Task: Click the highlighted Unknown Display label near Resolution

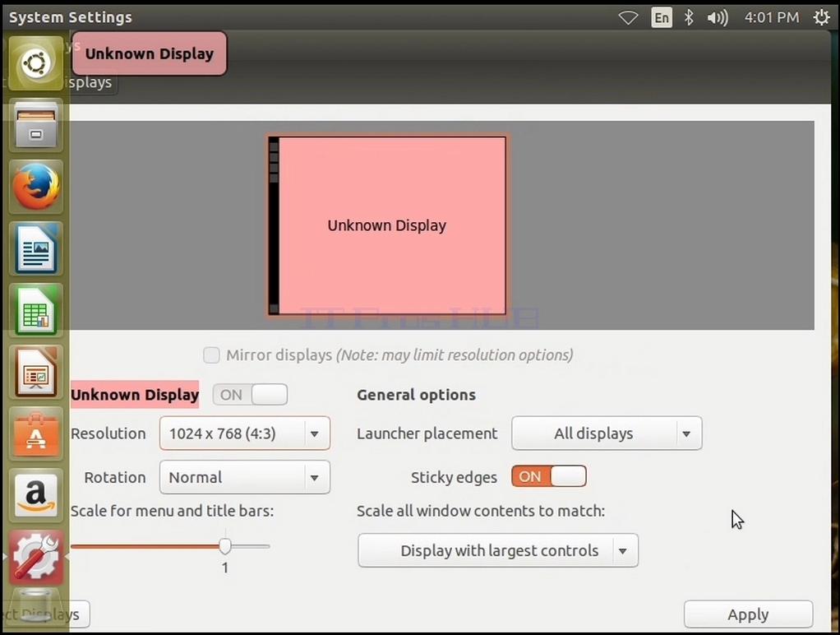Action: click(x=135, y=395)
